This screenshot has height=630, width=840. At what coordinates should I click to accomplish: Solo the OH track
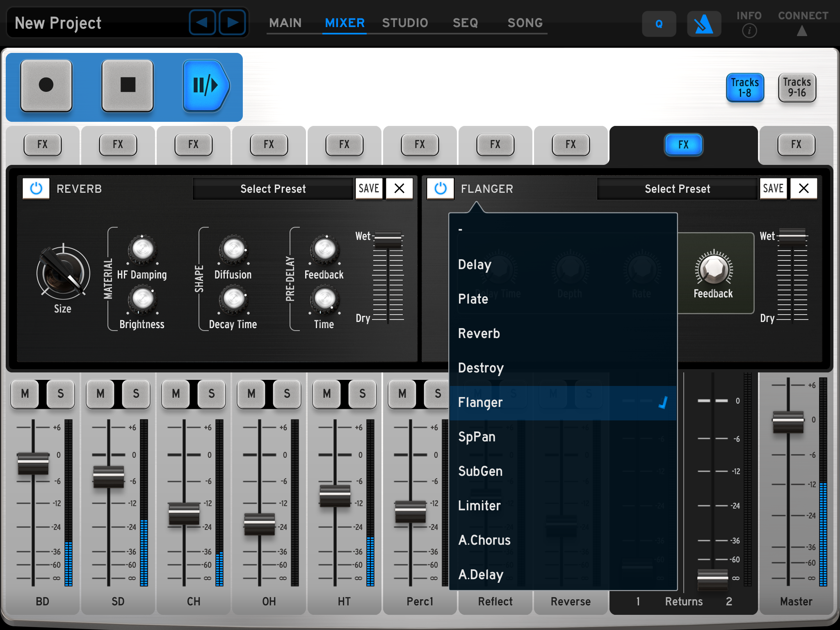(287, 394)
